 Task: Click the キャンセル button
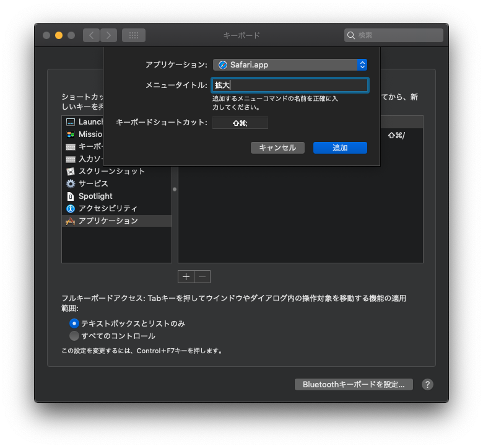pyautogui.click(x=277, y=147)
